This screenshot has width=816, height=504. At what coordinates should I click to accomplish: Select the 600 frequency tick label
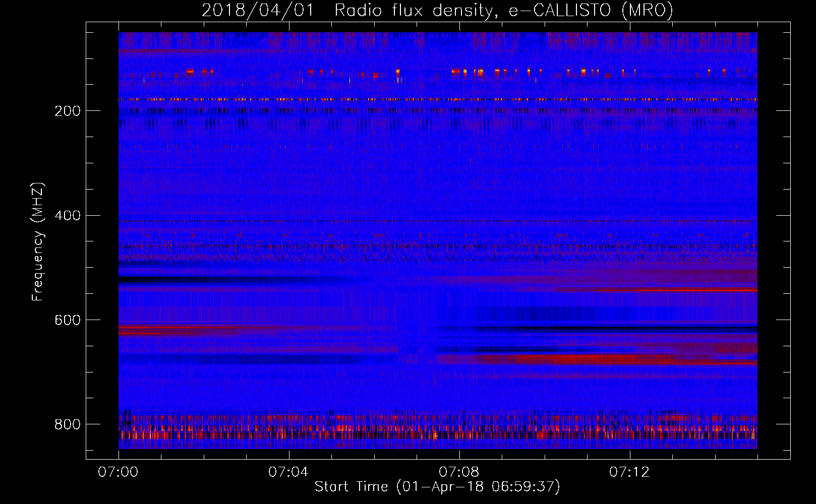(x=68, y=321)
